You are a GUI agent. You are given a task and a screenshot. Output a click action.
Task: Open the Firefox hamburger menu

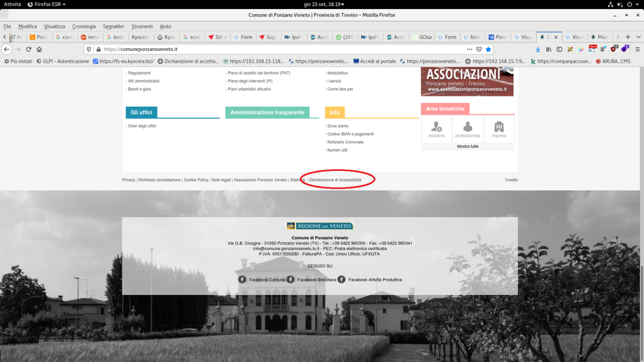pos(636,49)
